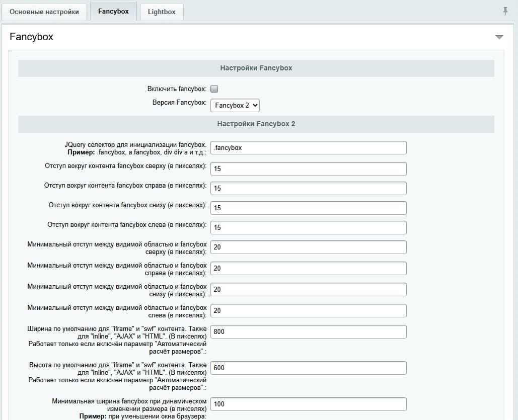Viewport: 518px width, 420px height.
Task: Click the 'Ширина по умолчанию' field with 800
Action: point(308,332)
